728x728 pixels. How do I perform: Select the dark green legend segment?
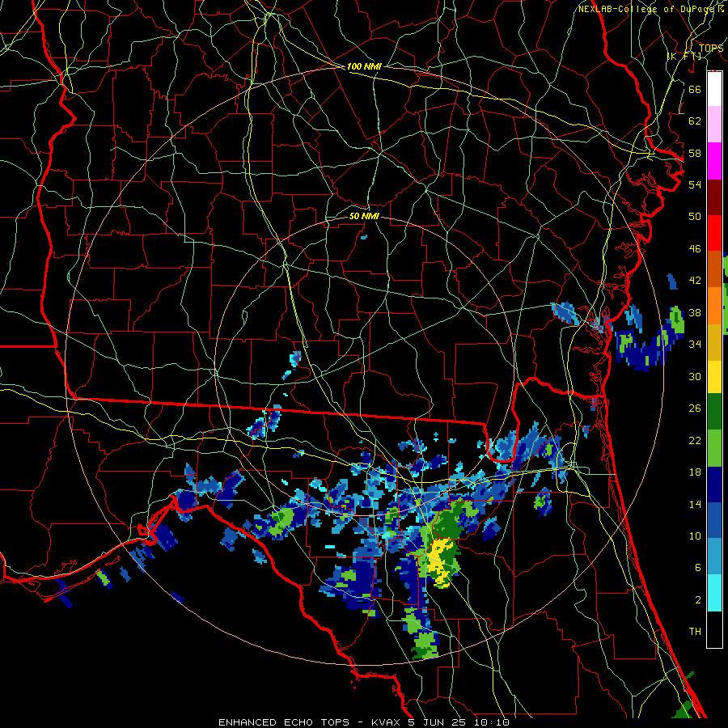coord(714,412)
